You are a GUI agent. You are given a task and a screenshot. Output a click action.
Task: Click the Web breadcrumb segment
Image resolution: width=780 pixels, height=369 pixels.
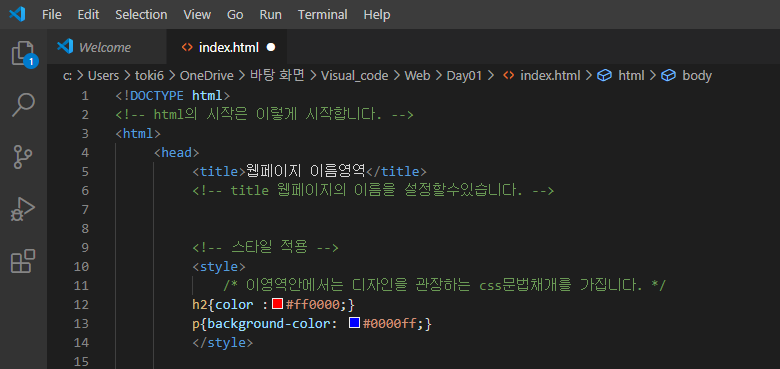tap(417, 76)
